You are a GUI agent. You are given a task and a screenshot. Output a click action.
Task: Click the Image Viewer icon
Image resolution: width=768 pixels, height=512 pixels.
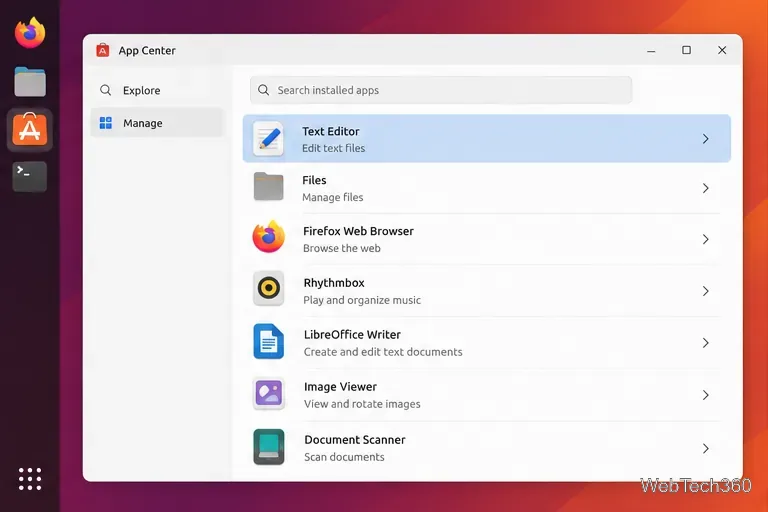[268, 393]
